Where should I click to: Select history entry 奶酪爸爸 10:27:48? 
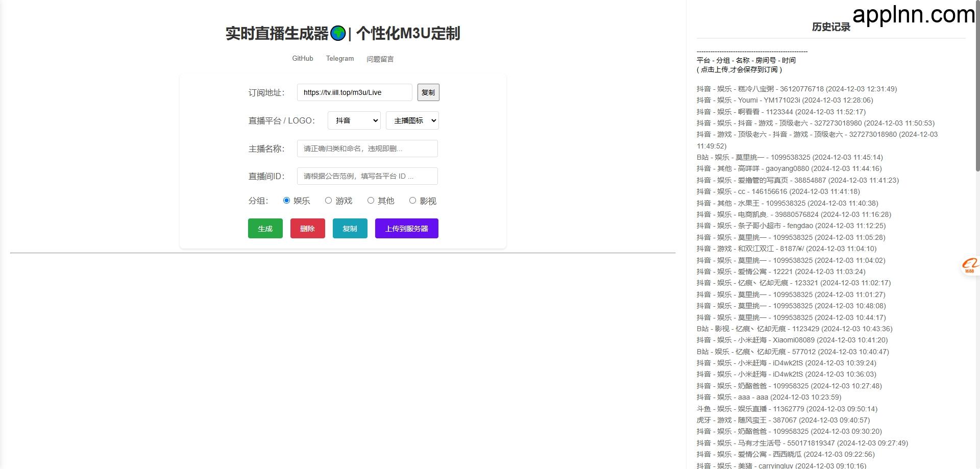(x=789, y=386)
